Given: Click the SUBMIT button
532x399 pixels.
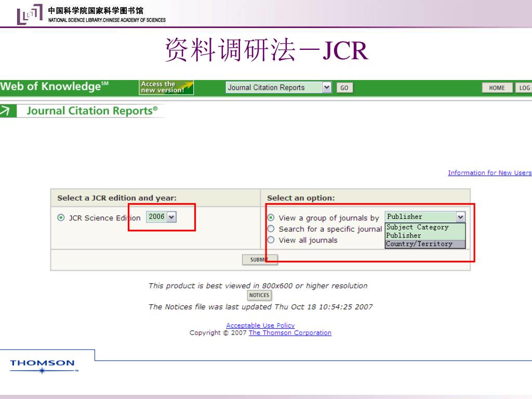Looking at the screenshot, I should [x=260, y=260].
